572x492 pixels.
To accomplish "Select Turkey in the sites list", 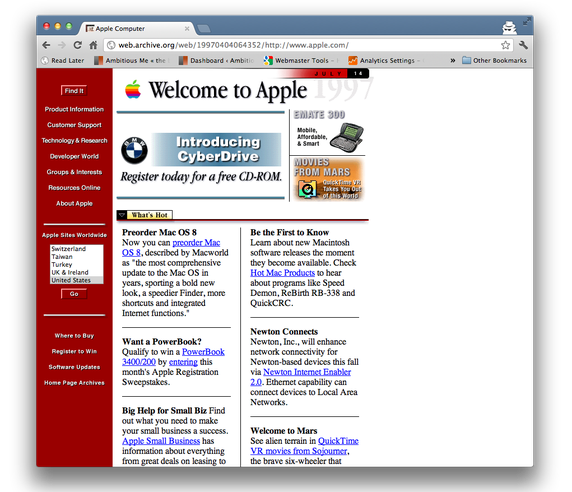I will click(76, 264).
